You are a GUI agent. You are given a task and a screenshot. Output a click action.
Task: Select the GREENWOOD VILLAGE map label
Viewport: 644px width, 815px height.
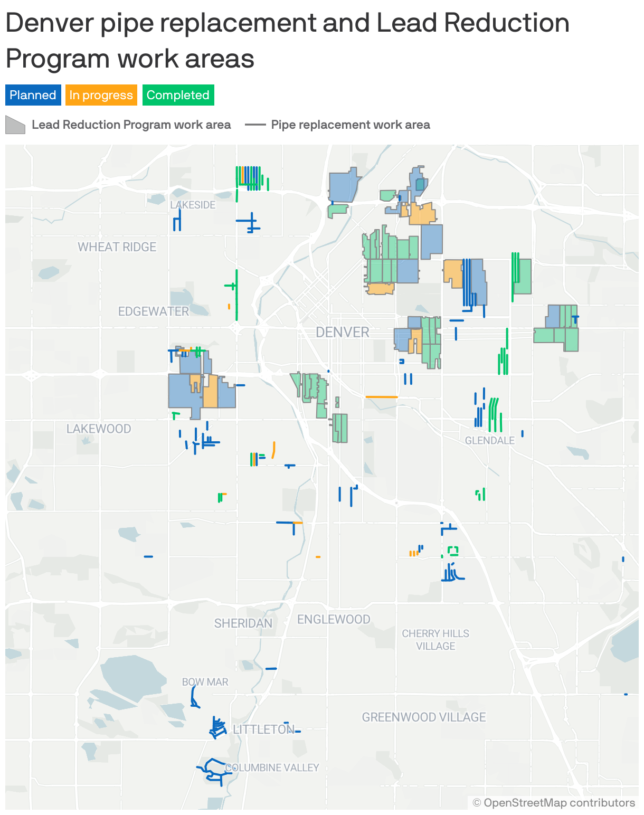[424, 717]
